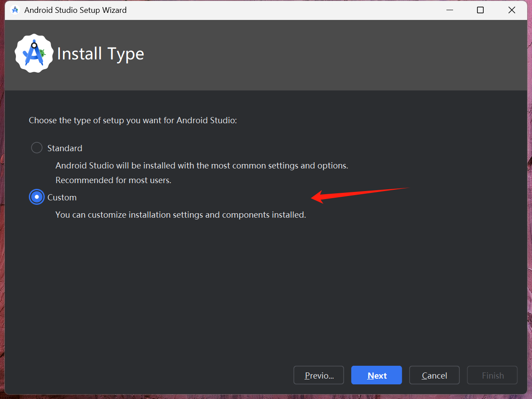Screen dimensions: 532x399
Task: Click the 'Custom' option label
Action: pyautogui.click(x=62, y=197)
